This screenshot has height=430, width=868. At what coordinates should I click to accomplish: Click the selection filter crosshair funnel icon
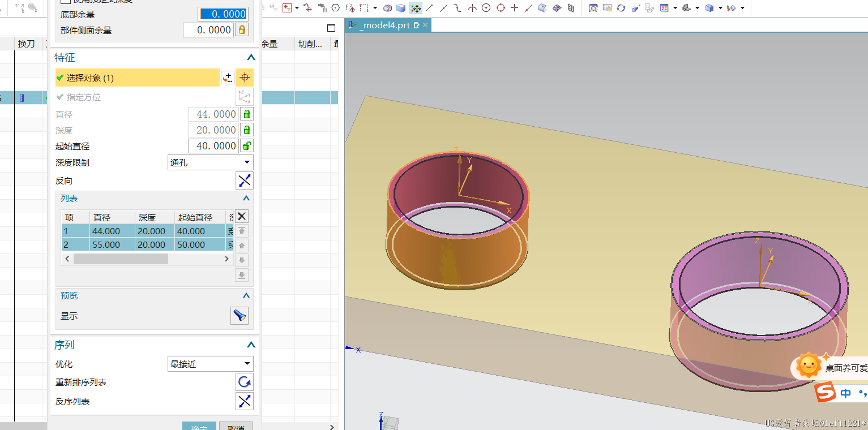pos(287,8)
